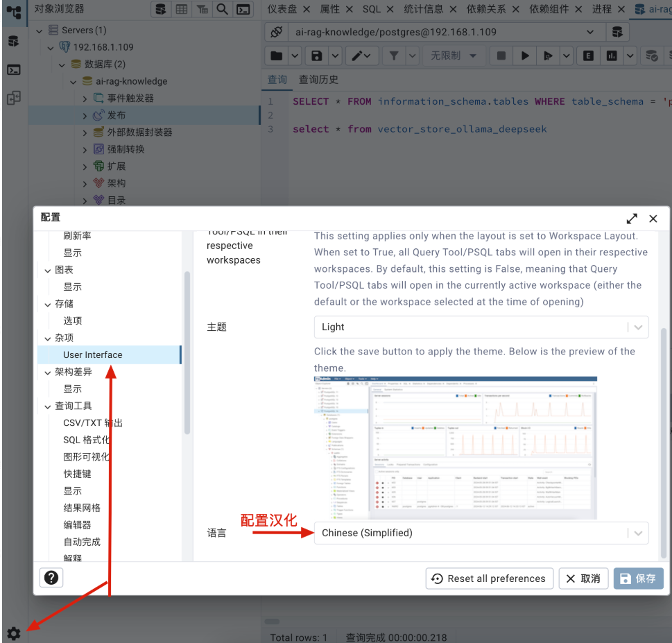The image size is (672, 643).
Task: Expand the 扩展 tree node
Action: coord(85,167)
